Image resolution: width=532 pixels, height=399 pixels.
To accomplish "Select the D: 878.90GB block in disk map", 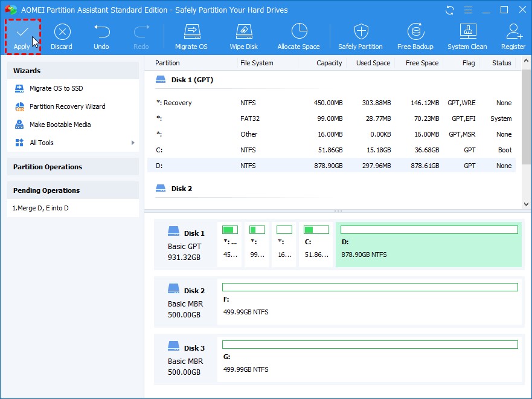I will [429, 244].
